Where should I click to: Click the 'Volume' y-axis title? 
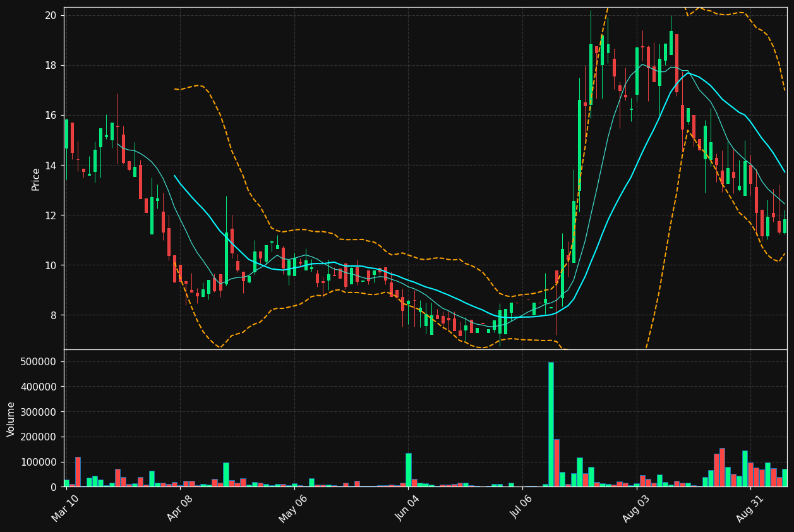pos(11,418)
